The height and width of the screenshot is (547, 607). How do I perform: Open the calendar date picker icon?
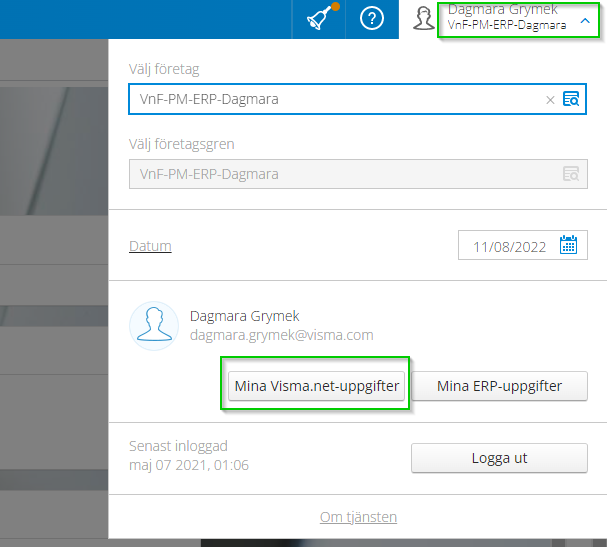tap(568, 245)
